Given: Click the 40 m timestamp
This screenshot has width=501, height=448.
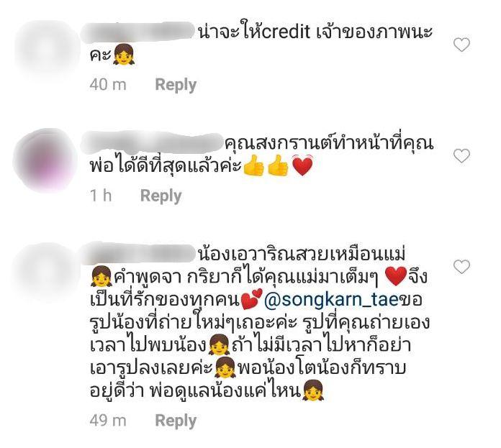Looking at the screenshot, I should click(108, 85).
